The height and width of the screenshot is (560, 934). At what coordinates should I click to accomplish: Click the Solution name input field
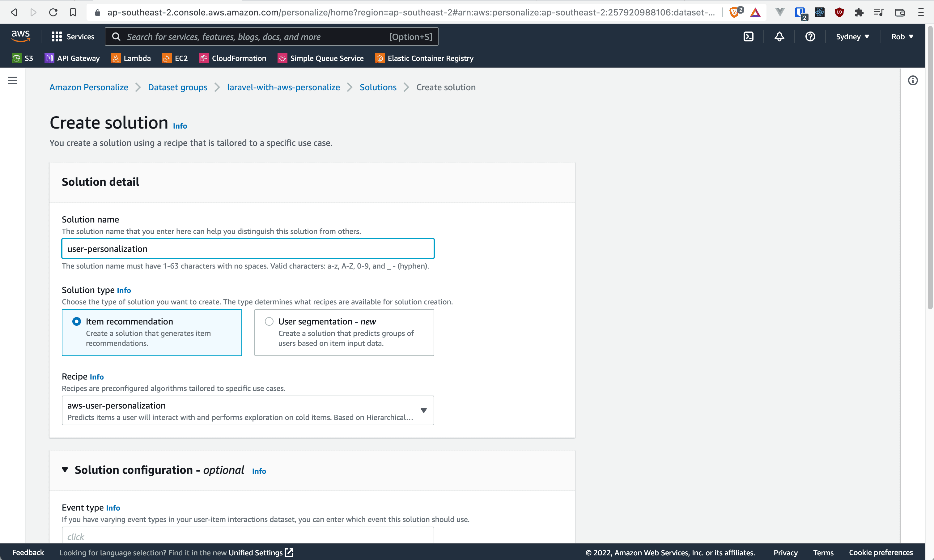248,249
